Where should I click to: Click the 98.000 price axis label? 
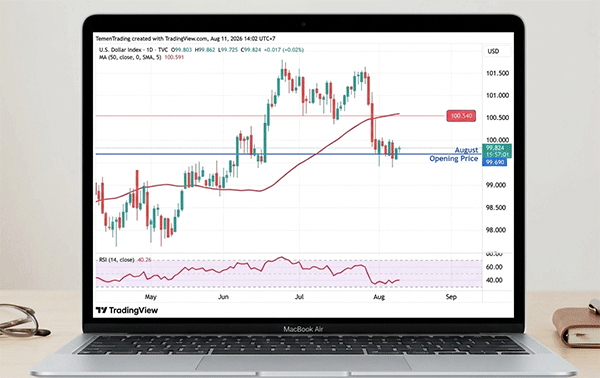[496, 230]
